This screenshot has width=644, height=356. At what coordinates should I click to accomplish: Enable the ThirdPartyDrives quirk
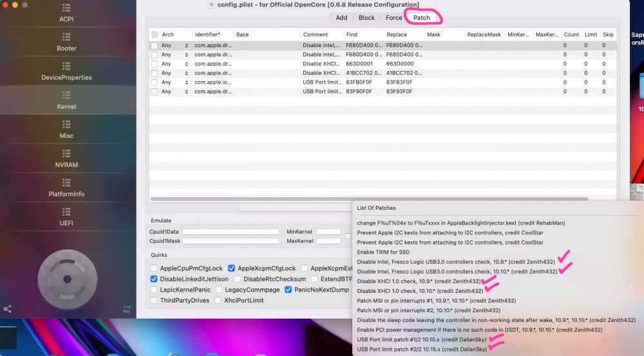point(154,300)
